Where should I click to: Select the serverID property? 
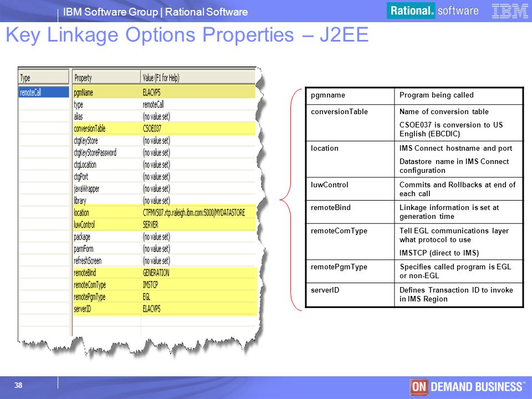(83, 309)
